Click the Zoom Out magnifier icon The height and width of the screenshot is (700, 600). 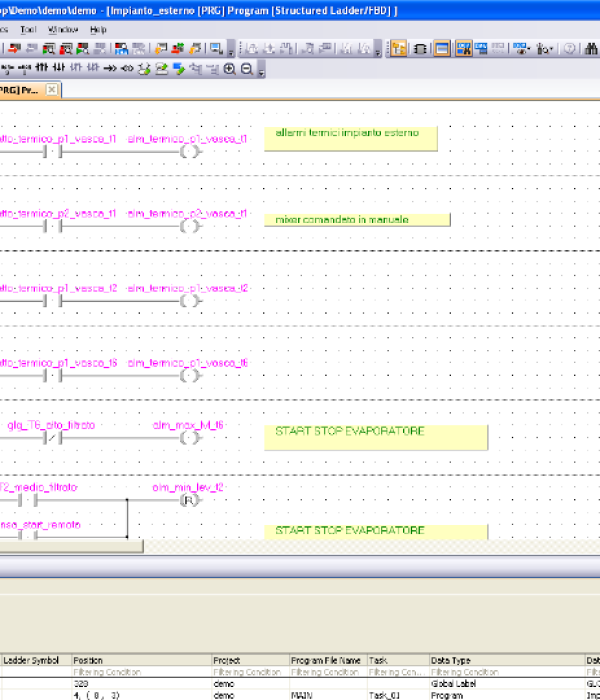tap(246, 69)
